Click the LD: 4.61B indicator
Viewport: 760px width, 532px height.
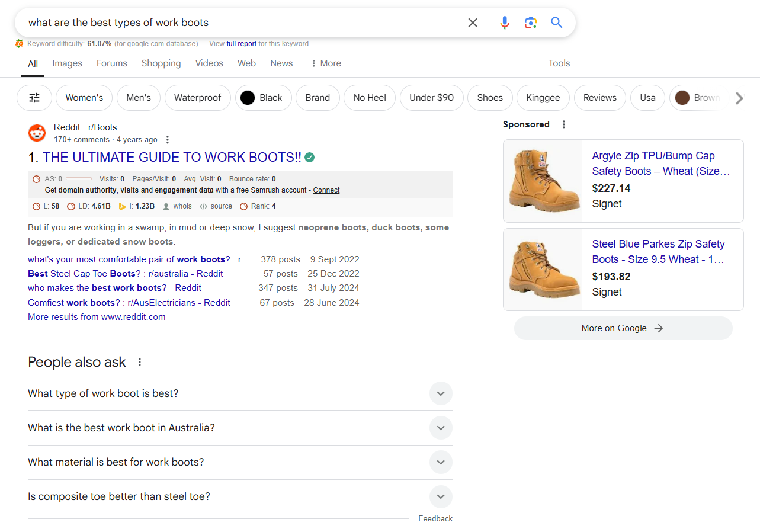click(x=88, y=206)
